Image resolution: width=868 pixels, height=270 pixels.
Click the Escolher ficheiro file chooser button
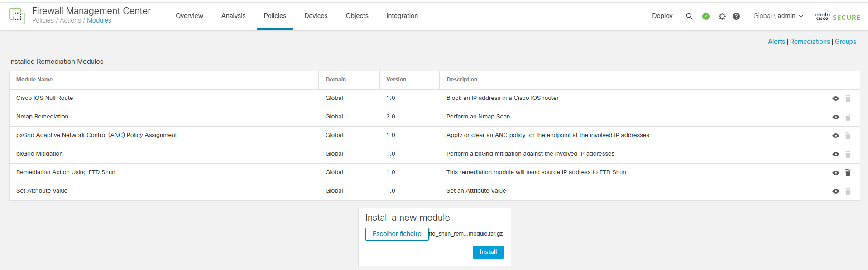(397, 234)
